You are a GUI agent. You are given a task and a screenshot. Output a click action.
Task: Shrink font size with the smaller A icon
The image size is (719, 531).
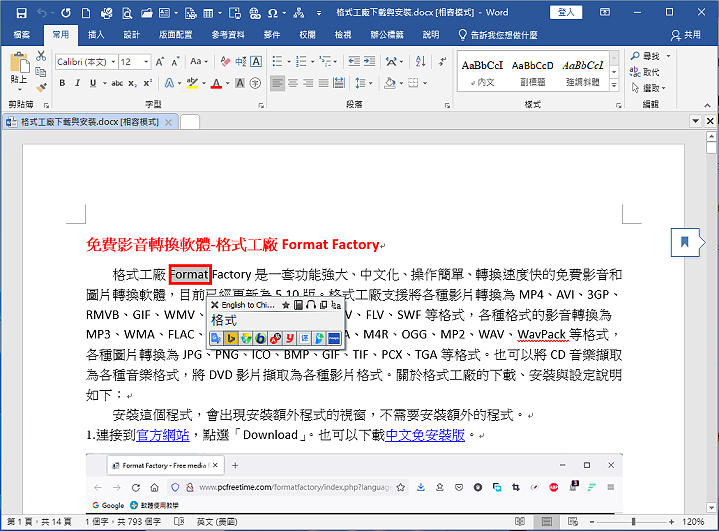175,61
